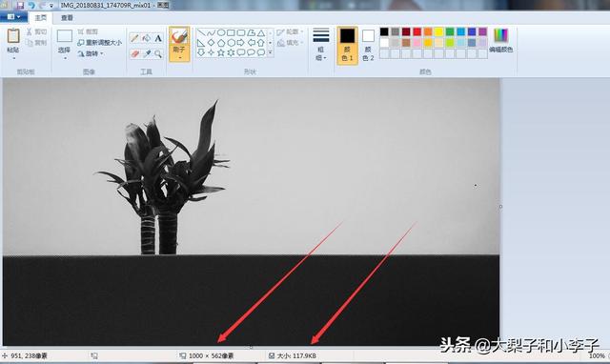Choose the Curve shape
Viewport: 610px width, 364px height.
pyautogui.click(x=211, y=32)
